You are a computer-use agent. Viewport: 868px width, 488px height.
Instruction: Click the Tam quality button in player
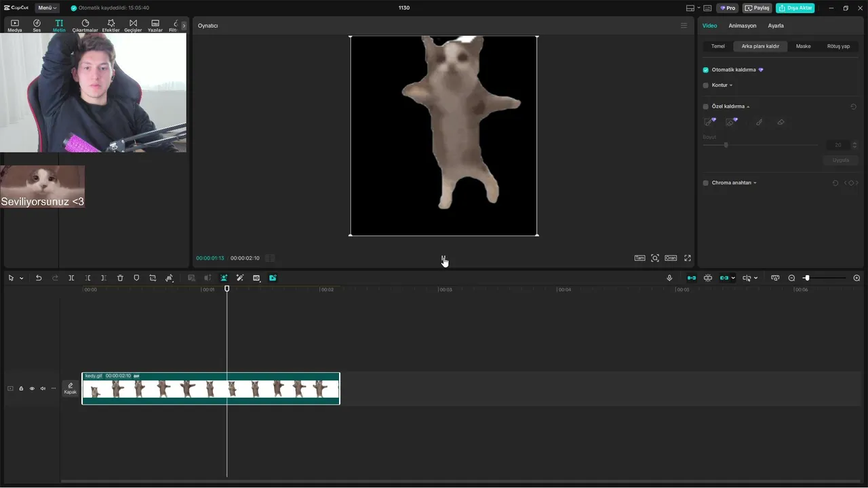coord(639,258)
